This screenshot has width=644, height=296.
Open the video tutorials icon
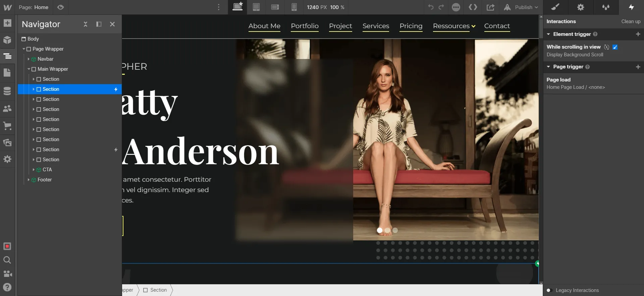pyautogui.click(x=8, y=274)
